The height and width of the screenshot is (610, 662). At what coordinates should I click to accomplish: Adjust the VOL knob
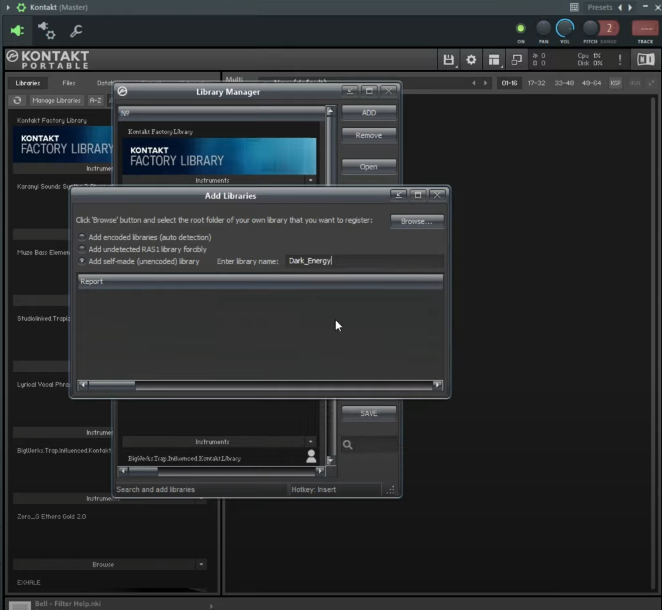point(565,28)
